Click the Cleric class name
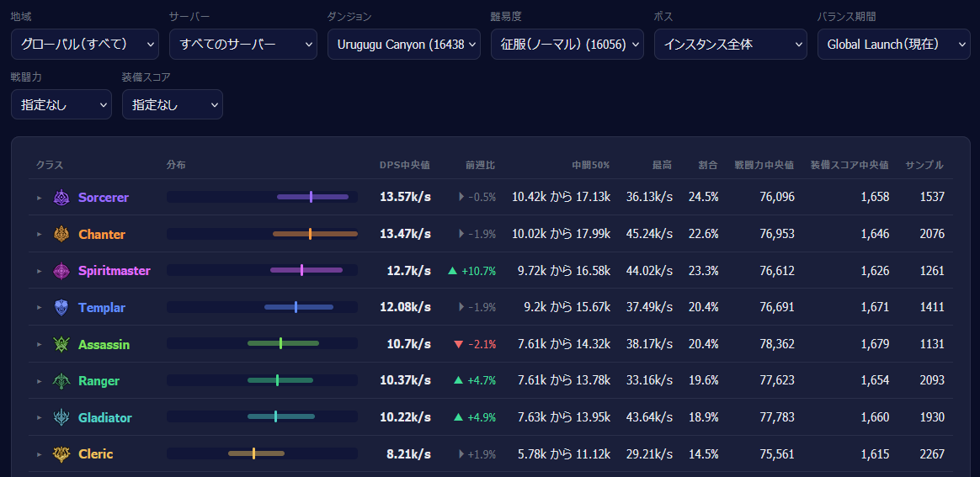Viewport: 980px width, 477px height. (x=96, y=454)
